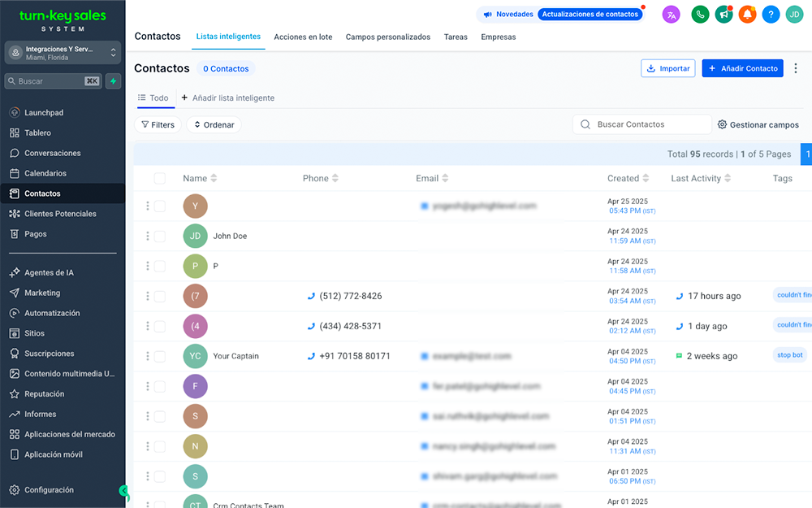Switch to Listas inteligentes tab
812x508 pixels.
click(x=228, y=37)
